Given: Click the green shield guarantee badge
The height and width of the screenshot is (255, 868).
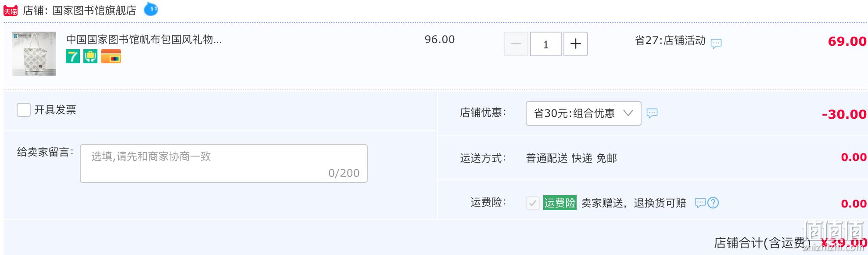Looking at the screenshot, I should click(90, 56).
